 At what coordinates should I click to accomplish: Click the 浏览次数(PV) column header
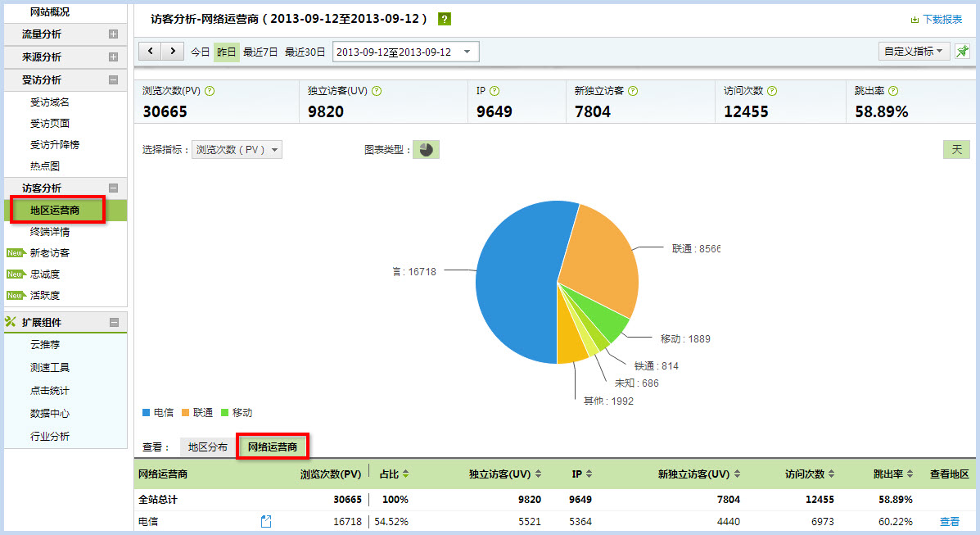[331, 474]
